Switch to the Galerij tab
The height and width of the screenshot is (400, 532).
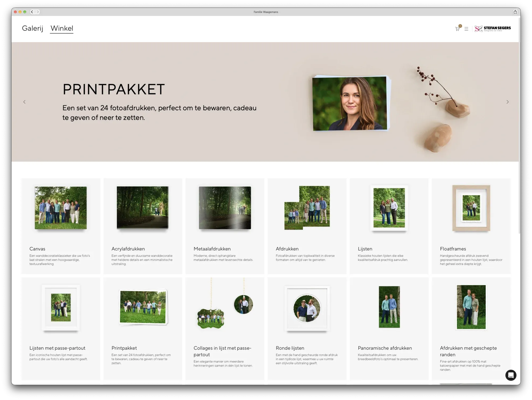pyautogui.click(x=32, y=28)
